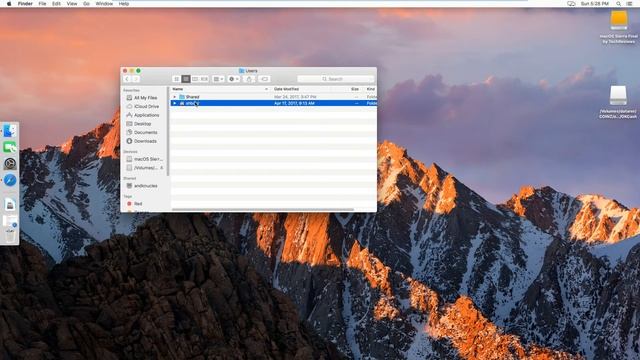Open the File menu
This screenshot has height=360, width=640.
point(42,3)
